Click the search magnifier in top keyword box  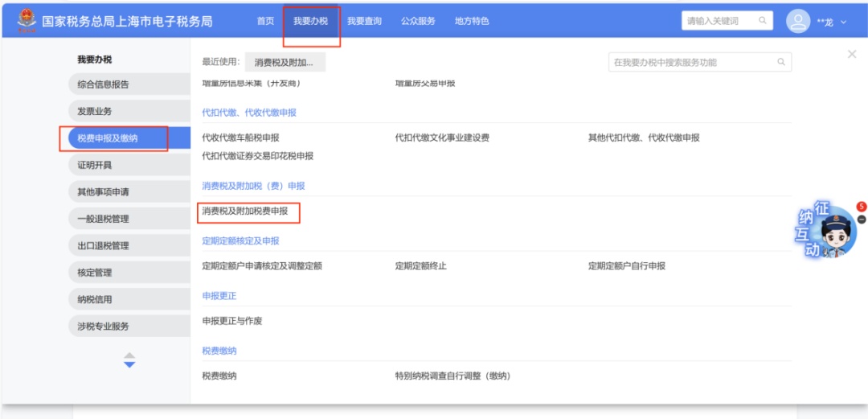point(760,21)
